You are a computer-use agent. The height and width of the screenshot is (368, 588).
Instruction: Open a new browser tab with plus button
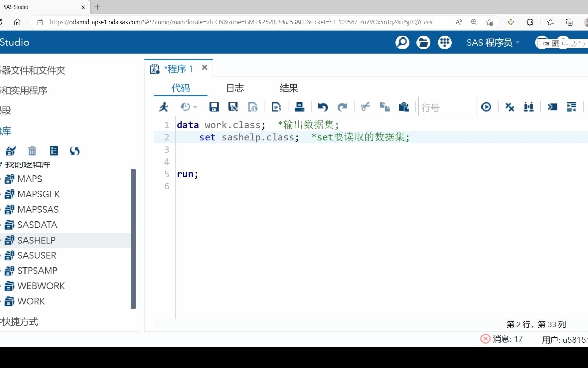[x=97, y=7]
